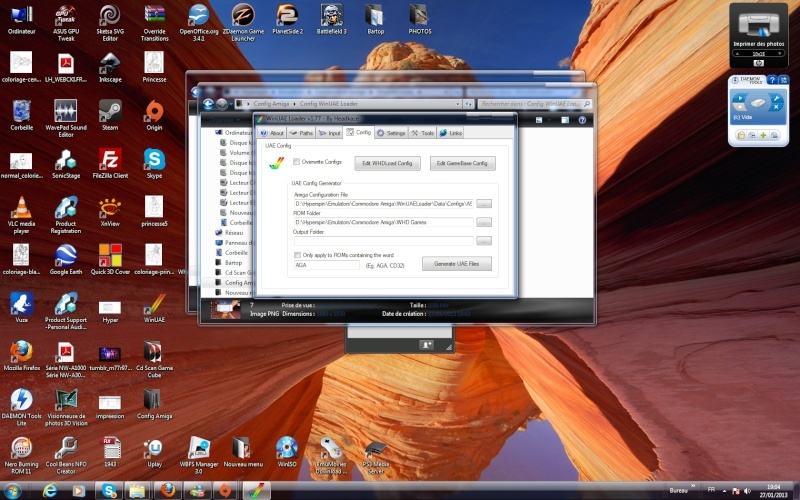Open the Corbeille recycle bin icon
800x500 pixels.
pos(21,115)
